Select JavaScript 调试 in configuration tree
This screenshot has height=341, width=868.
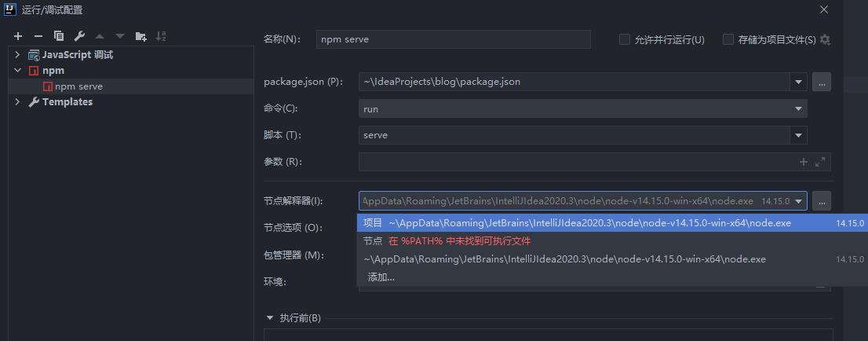[78, 55]
